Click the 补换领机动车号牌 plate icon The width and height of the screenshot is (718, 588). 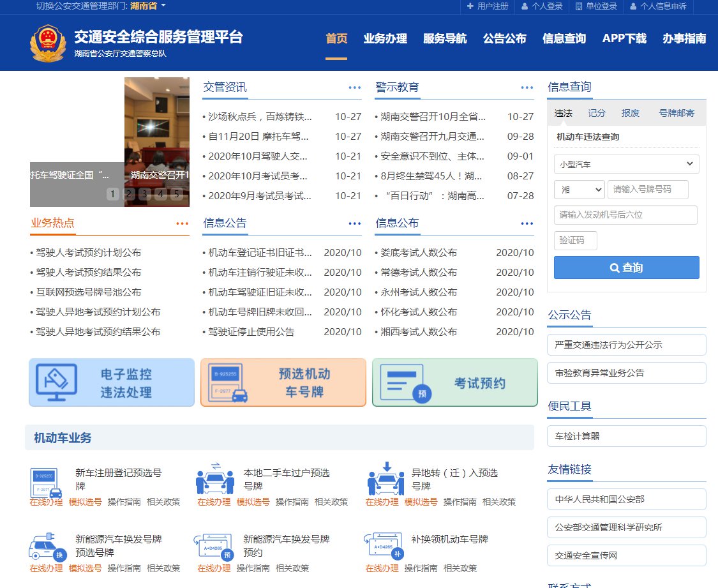[384, 547]
